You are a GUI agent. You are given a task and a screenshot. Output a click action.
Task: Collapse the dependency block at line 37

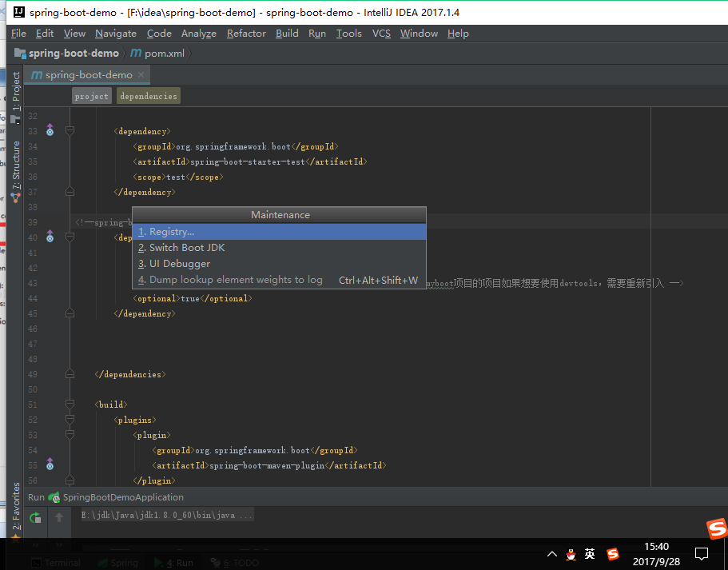(69, 191)
